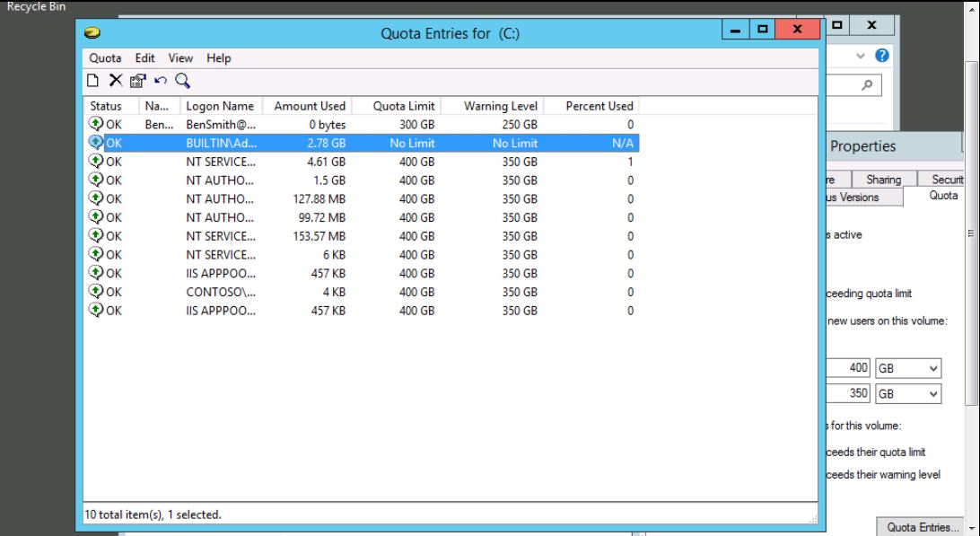Click the Quota Entries... button in Properties
Screen dimensions: 980x536
pos(922,527)
